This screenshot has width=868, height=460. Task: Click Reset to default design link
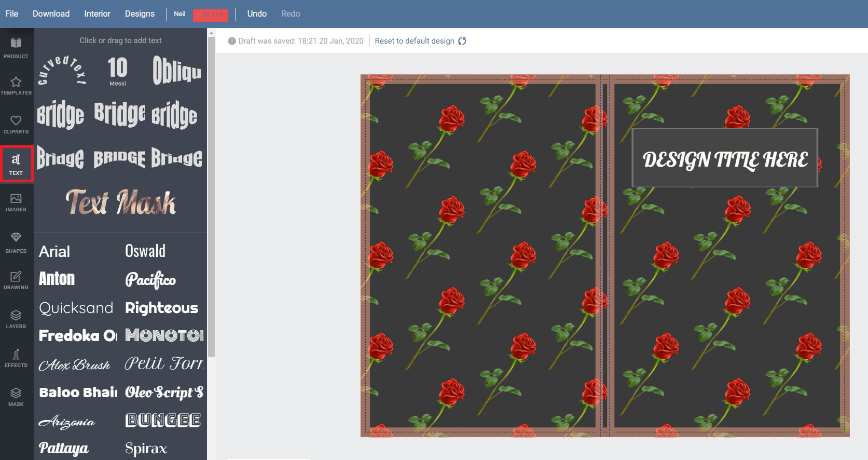(415, 41)
